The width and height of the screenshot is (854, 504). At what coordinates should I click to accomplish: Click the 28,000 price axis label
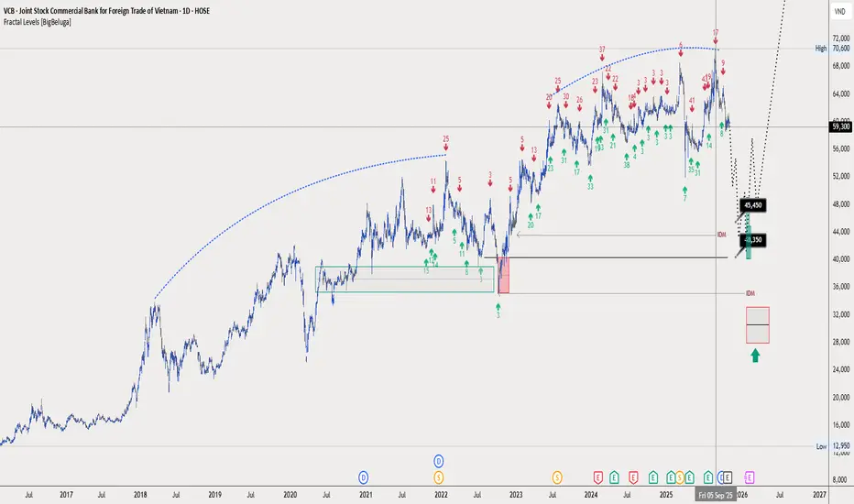pyautogui.click(x=841, y=342)
